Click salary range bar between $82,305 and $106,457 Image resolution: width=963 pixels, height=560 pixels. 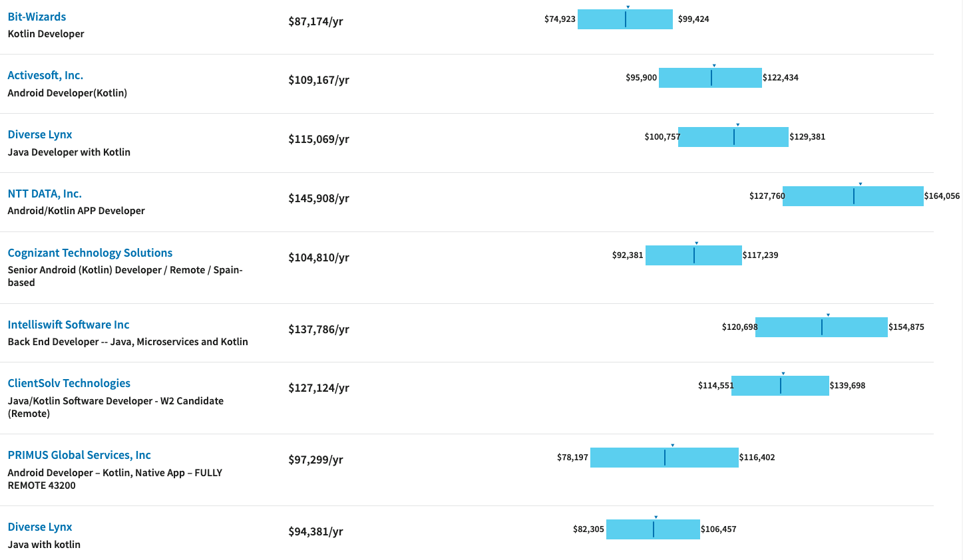tap(653, 529)
